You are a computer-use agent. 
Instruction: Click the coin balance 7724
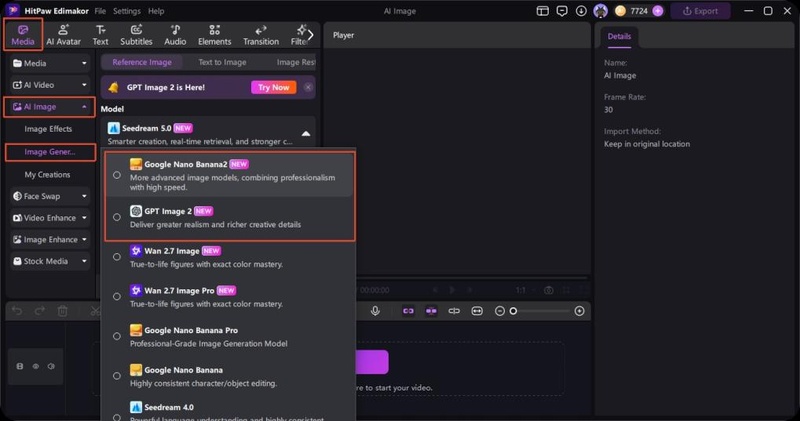(x=639, y=11)
